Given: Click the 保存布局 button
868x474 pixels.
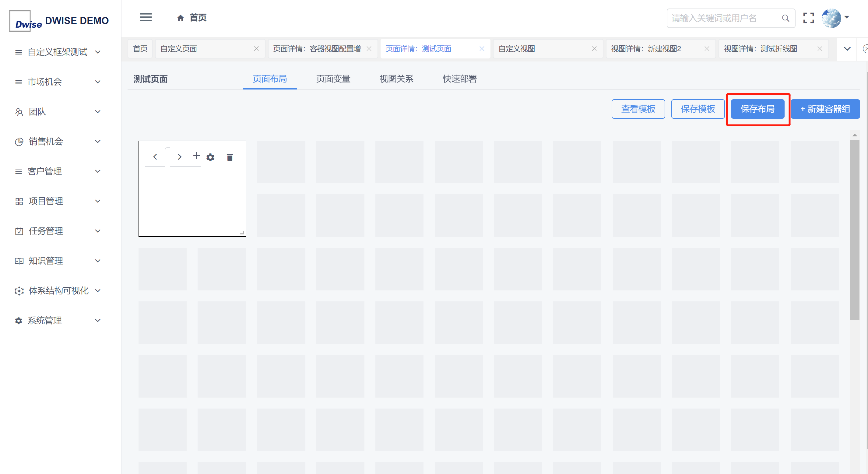Looking at the screenshot, I should click(x=757, y=109).
